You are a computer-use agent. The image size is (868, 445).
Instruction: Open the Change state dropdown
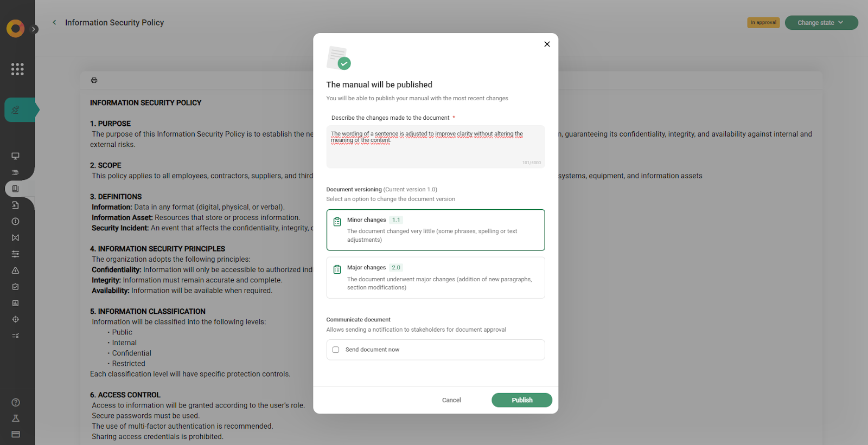(x=821, y=23)
